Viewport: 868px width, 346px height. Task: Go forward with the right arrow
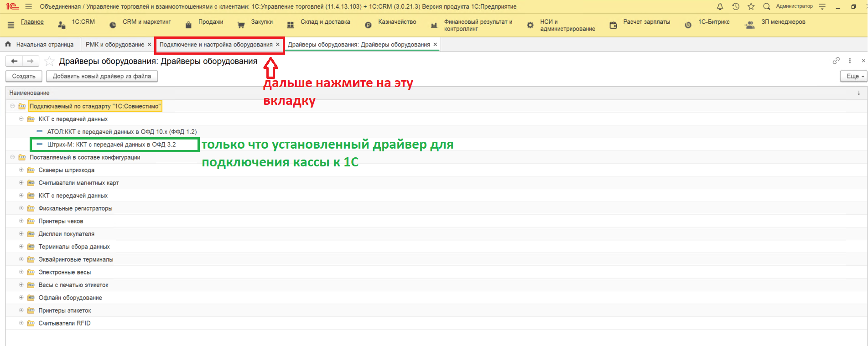pyautogui.click(x=30, y=61)
